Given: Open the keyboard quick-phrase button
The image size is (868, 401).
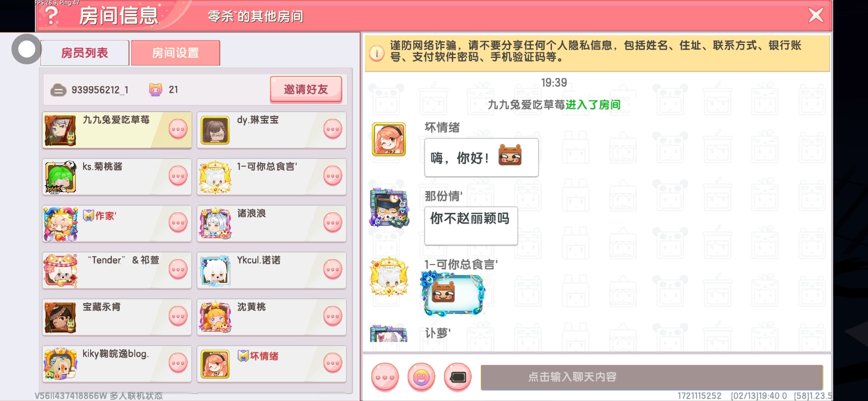Looking at the screenshot, I should pos(457,377).
